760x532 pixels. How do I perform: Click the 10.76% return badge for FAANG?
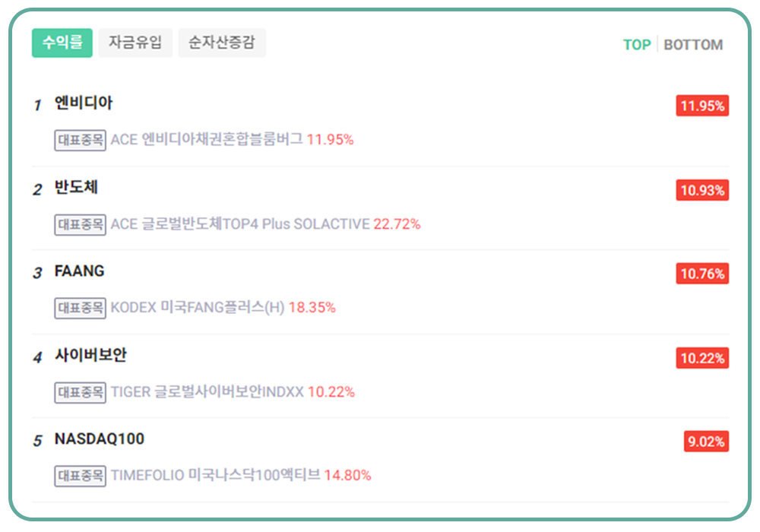coord(702,274)
